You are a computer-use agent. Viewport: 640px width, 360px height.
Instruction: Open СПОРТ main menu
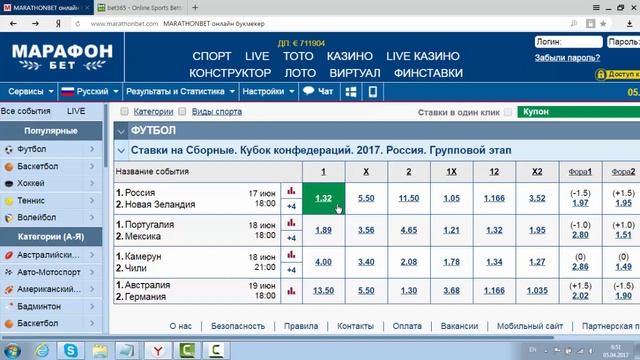(212, 56)
